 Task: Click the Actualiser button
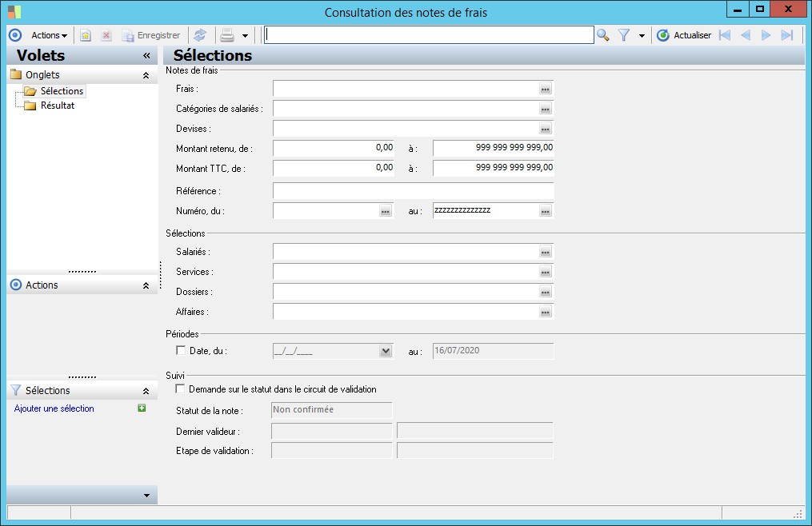tap(684, 35)
